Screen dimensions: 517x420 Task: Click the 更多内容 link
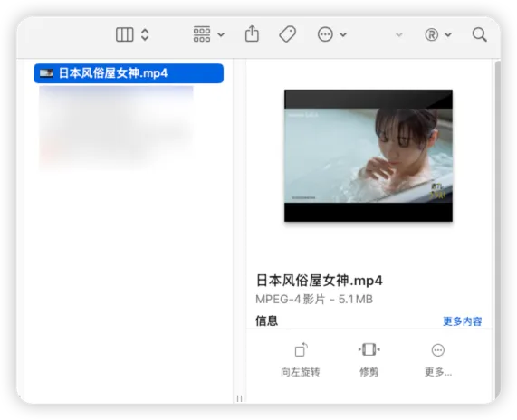pyautogui.click(x=463, y=321)
